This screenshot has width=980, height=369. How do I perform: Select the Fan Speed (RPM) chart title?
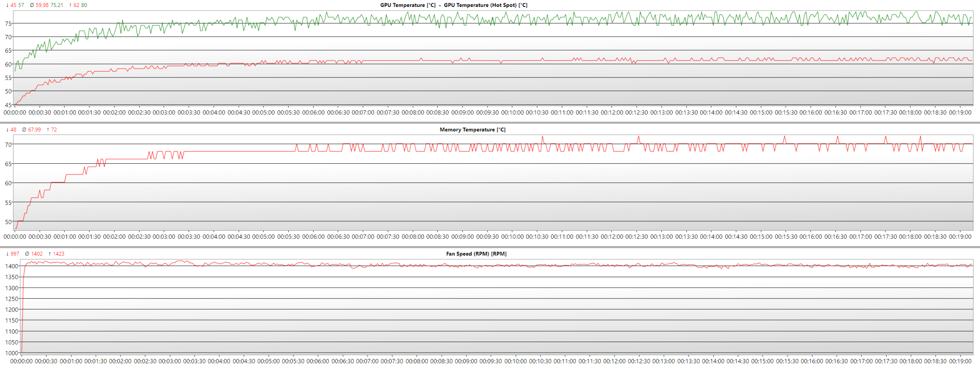476,254
